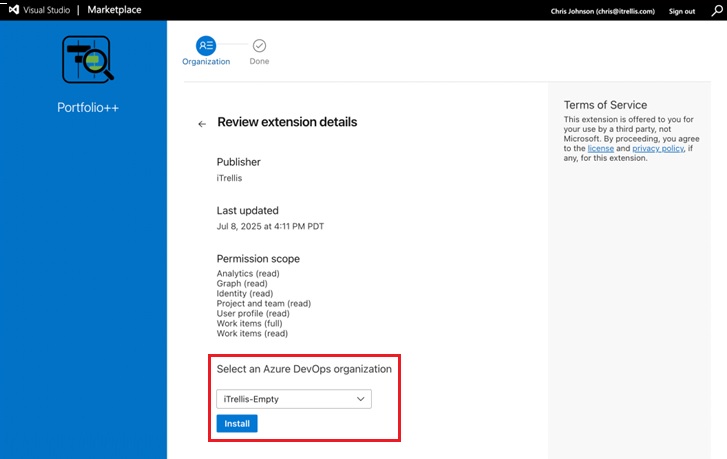Click the 'Work items (full)' permission
The width and height of the screenshot is (727, 459).
point(249,323)
